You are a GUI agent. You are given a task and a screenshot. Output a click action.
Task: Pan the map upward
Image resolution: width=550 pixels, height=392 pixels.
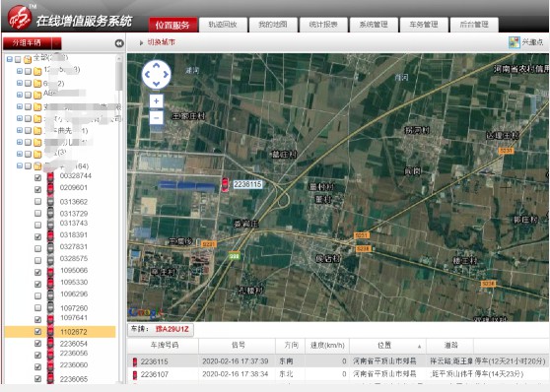(156, 65)
